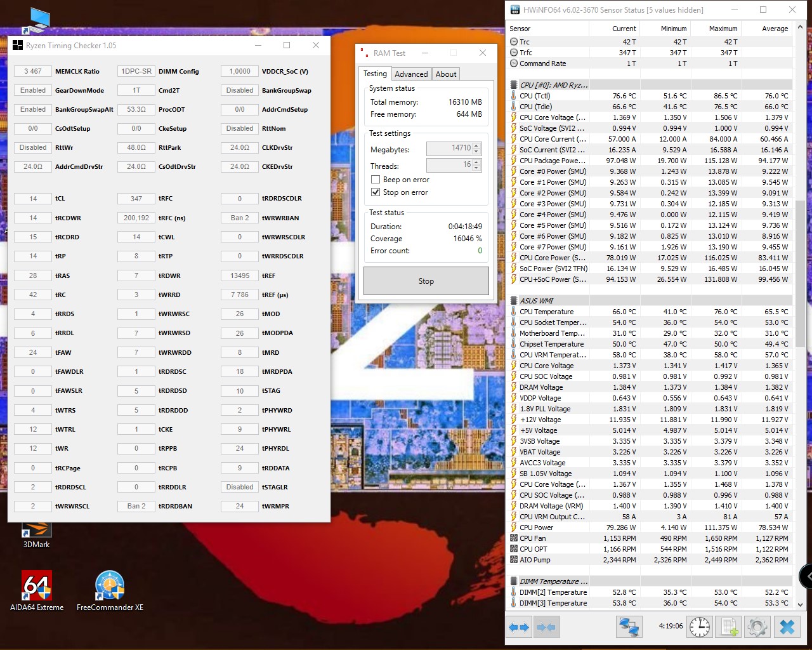This screenshot has height=650, width=812.
Task: Collapse the ASUS WMI sensor group
Action: click(536, 301)
